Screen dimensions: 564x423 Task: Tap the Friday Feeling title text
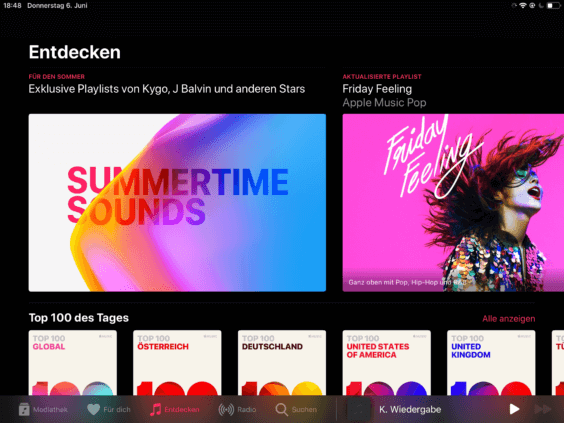pyautogui.click(x=377, y=89)
